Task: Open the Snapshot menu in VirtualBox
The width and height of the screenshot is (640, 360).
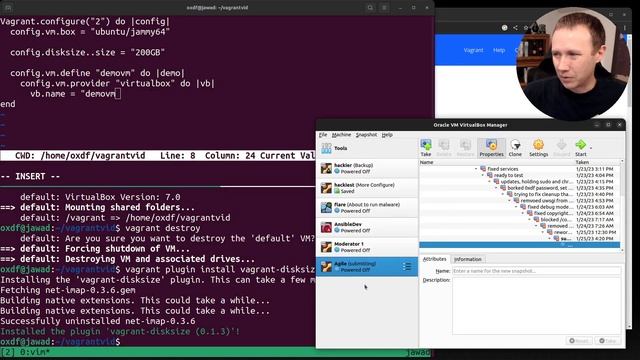Action: click(x=366, y=135)
